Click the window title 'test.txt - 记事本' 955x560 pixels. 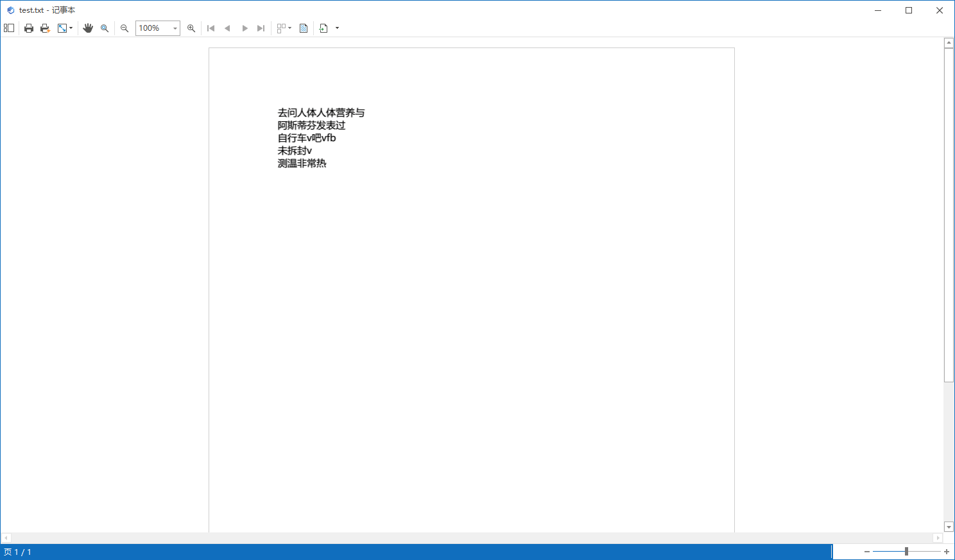click(47, 10)
